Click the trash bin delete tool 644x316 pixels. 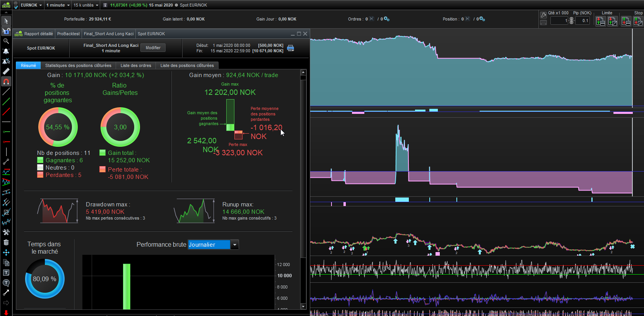pos(6,242)
